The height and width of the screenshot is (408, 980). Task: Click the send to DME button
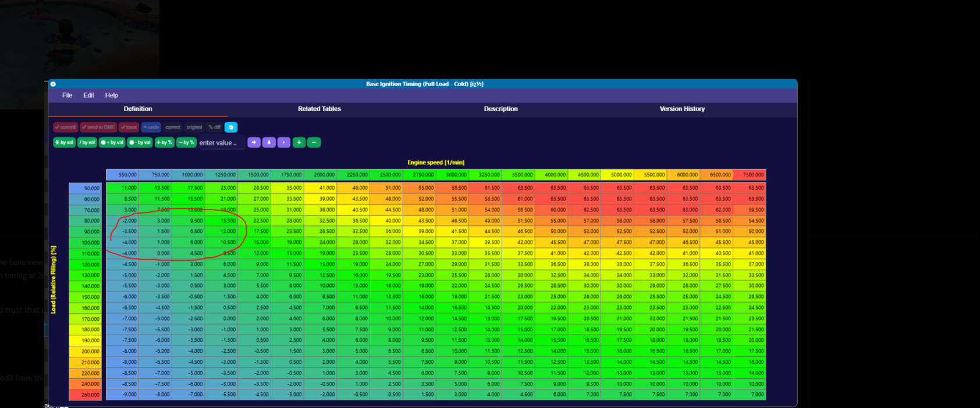[x=98, y=127]
